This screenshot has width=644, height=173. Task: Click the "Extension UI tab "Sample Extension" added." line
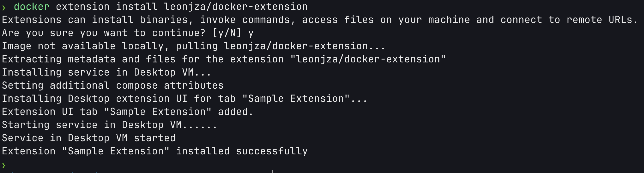tap(128, 112)
